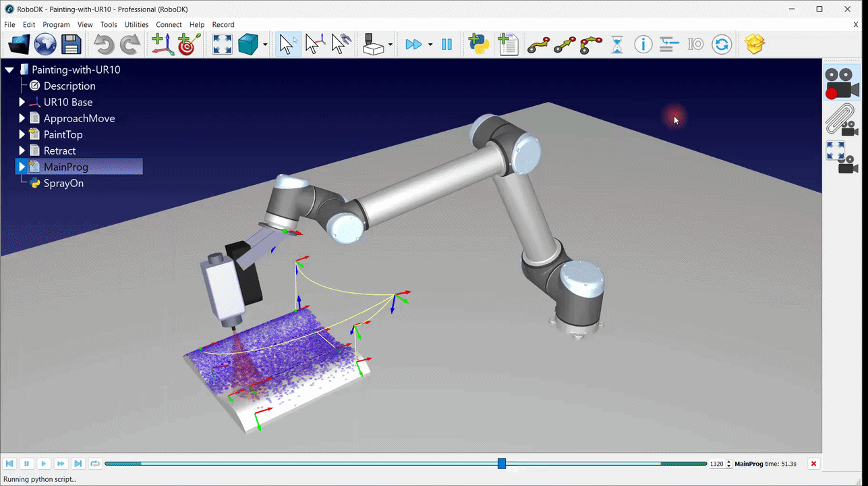The image size is (868, 486).
Task: Add a pause instruction (hourglass)
Action: coord(617,45)
